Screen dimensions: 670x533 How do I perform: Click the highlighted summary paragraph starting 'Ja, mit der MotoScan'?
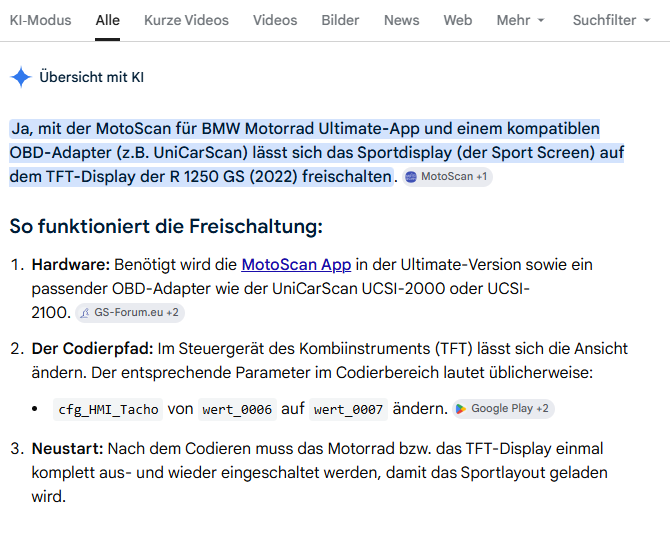pos(317,153)
